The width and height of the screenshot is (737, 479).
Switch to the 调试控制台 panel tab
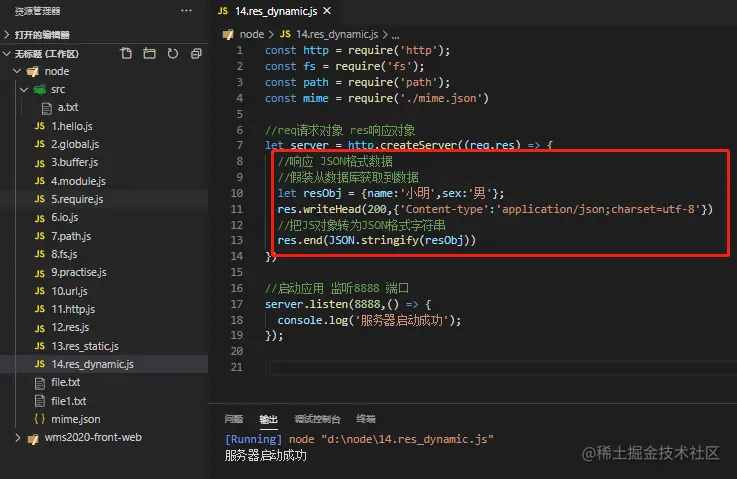pos(317,419)
